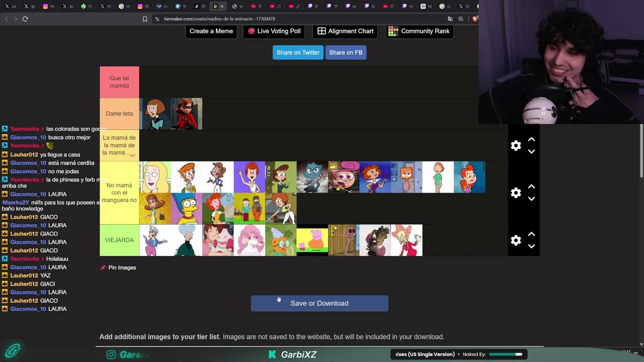The image size is (644, 362).
Task: Open Brave Shields icon in address bar
Action: click(x=474, y=19)
